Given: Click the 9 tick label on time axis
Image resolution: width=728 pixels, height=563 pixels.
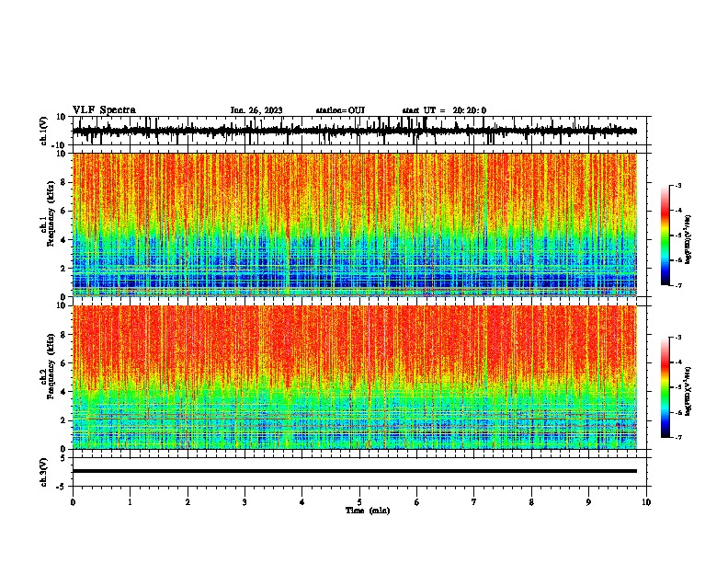Looking at the screenshot, I should tap(588, 502).
